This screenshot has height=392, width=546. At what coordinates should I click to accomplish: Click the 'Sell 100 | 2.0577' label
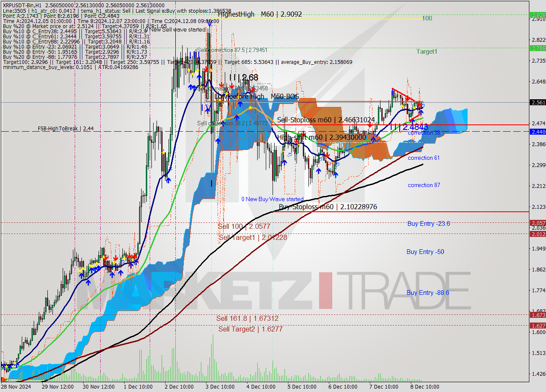coord(244,227)
